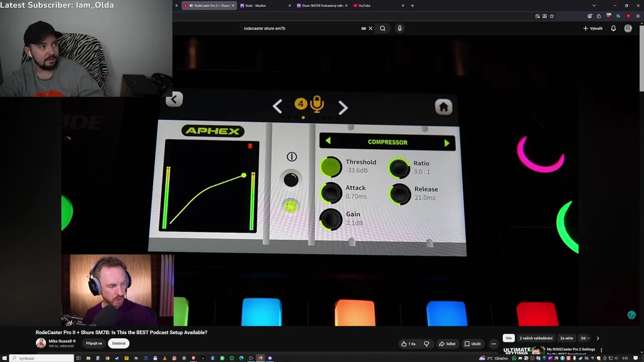Screen dimensions: 644x362
Task: Select the Release knob
Action: [x=400, y=194]
